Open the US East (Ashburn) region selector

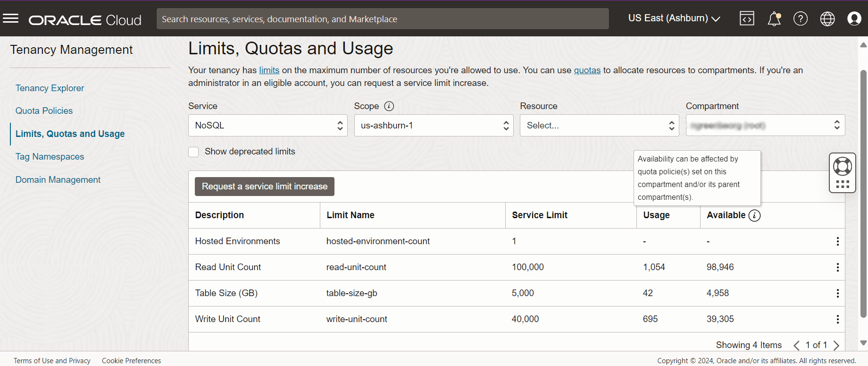coord(674,18)
